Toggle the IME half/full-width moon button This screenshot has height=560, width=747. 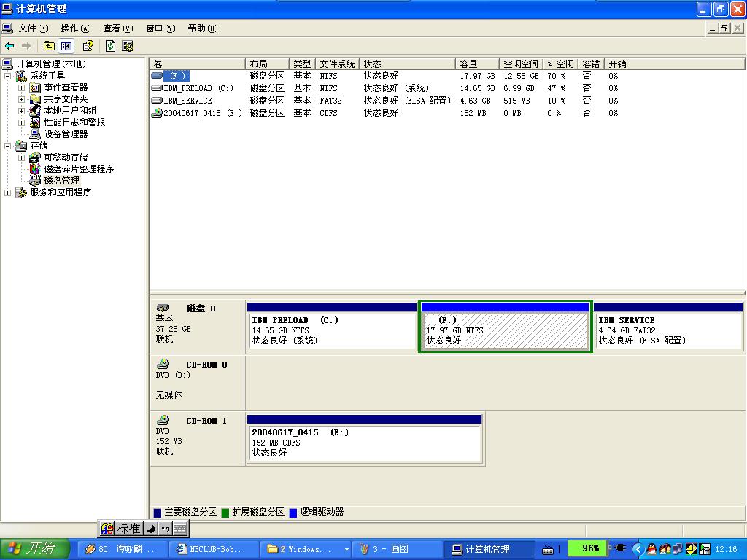click(151, 529)
